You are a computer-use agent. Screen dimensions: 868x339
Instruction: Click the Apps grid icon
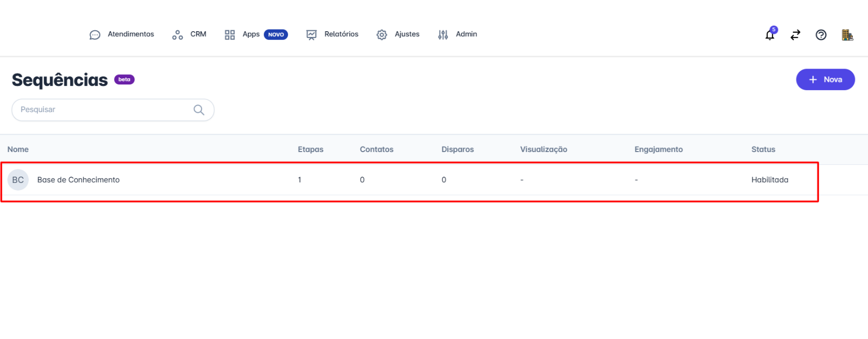pyautogui.click(x=230, y=35)
